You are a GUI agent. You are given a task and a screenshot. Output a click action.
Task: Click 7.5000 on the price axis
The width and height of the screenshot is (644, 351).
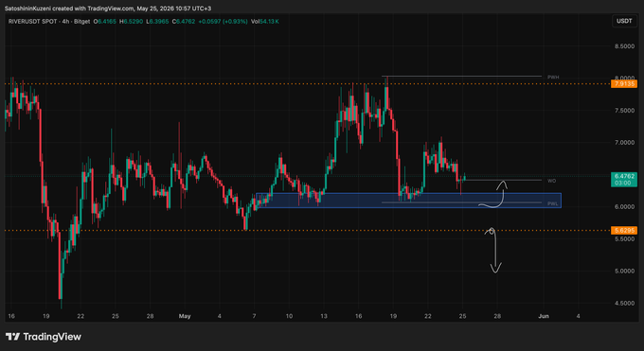pos(624,111)
